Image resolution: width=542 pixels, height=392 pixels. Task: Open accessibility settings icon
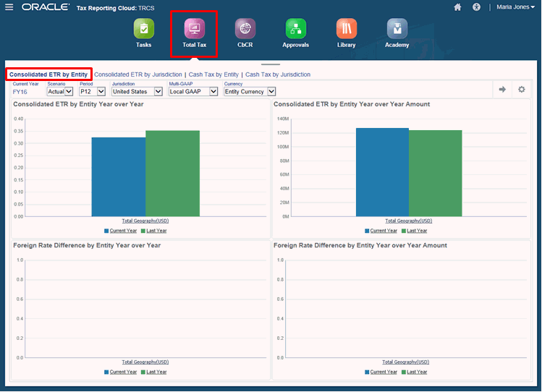(x=476, y=7)
